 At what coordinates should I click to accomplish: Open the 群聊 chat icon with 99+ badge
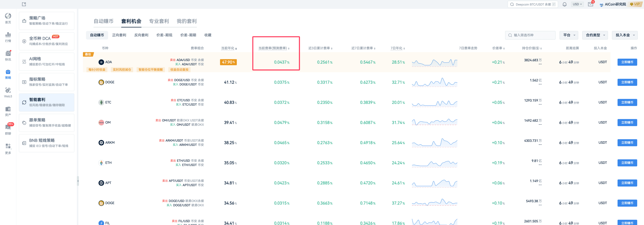pyautogui.click(x=8, y=127)
